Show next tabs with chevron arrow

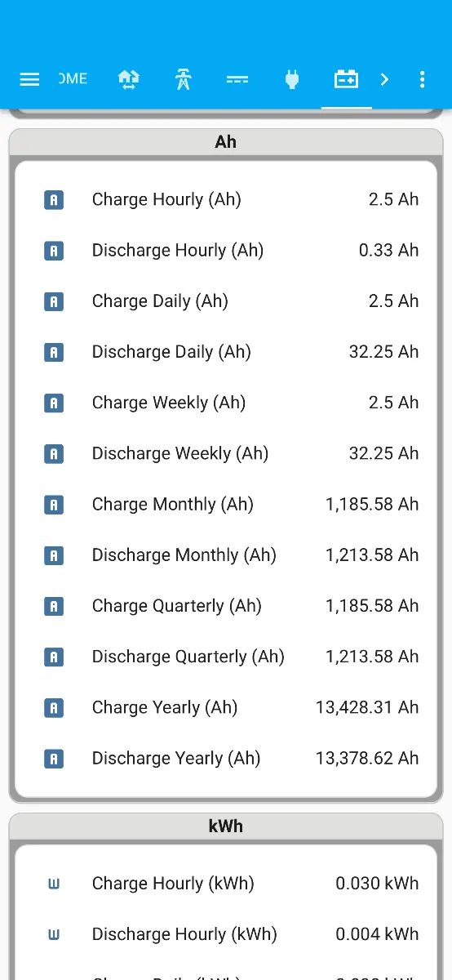click(385, 79)
